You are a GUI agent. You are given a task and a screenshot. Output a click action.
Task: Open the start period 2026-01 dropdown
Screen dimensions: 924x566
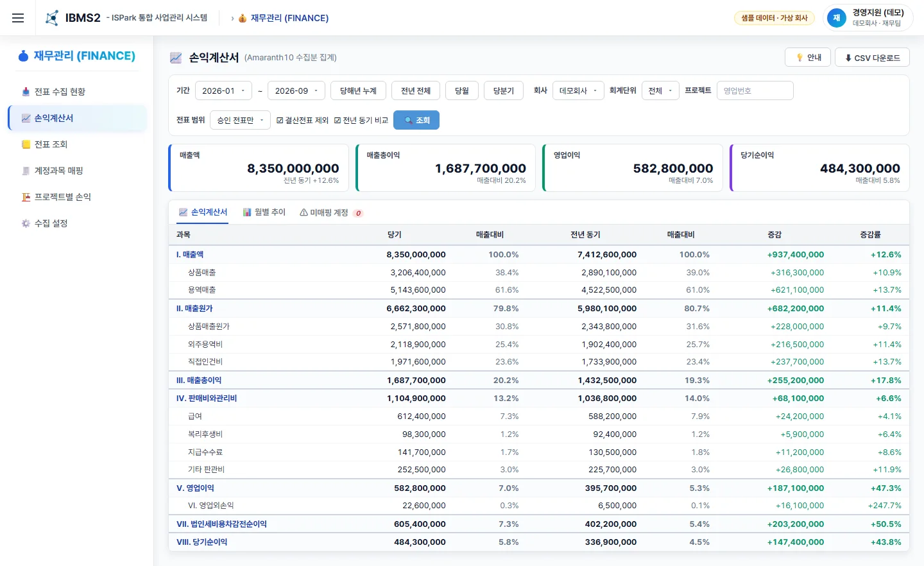223,91
